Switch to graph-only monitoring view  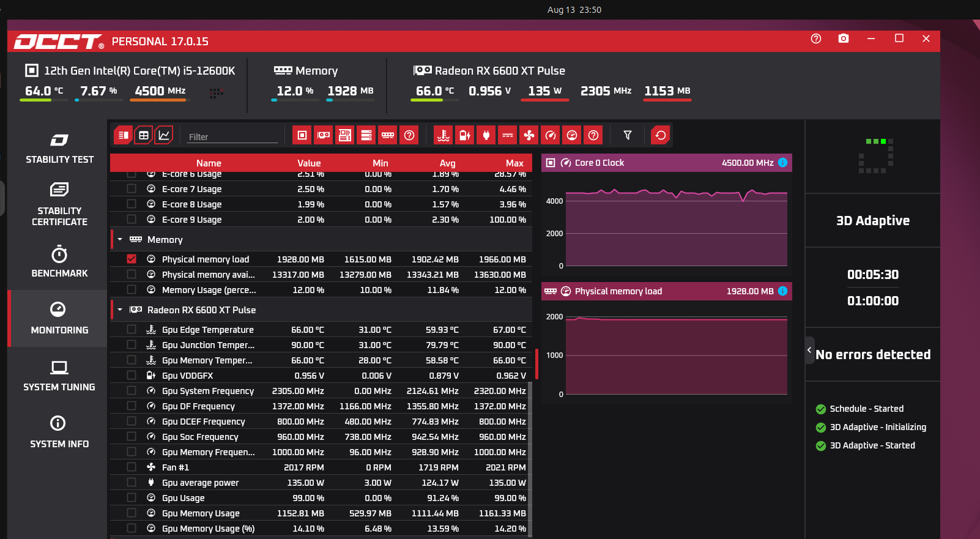164,135
